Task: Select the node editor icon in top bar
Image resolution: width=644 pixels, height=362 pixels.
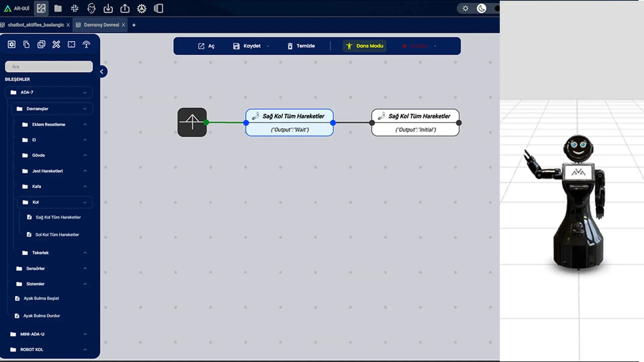Action: [x=41, y=8]
